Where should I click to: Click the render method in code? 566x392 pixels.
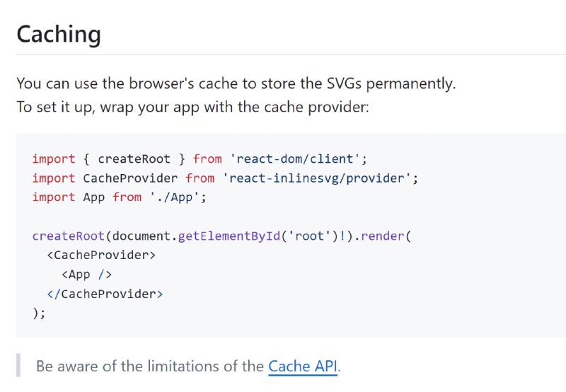tap(383, 236)
